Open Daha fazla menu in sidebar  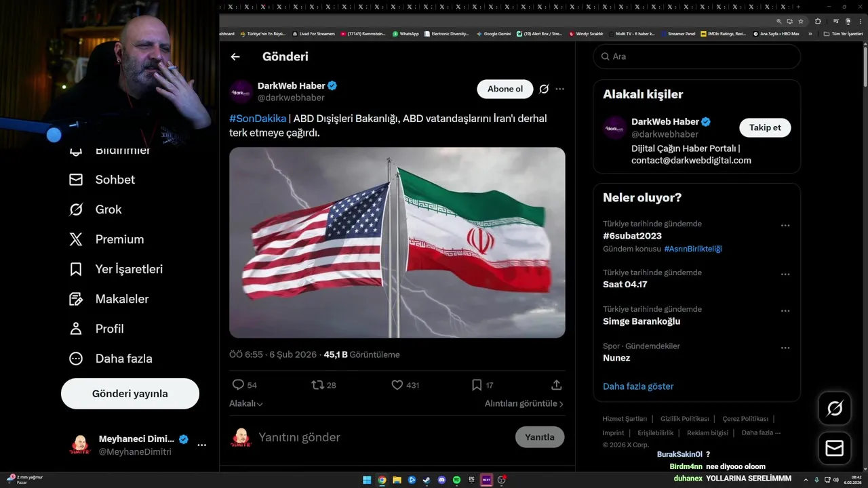tap(111, 359)
